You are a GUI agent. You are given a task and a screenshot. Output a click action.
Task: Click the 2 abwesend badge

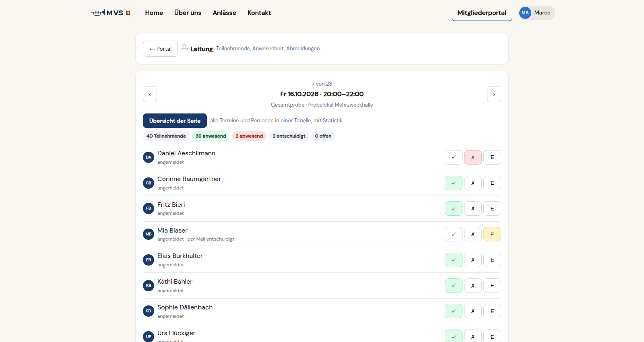[249, 136]
